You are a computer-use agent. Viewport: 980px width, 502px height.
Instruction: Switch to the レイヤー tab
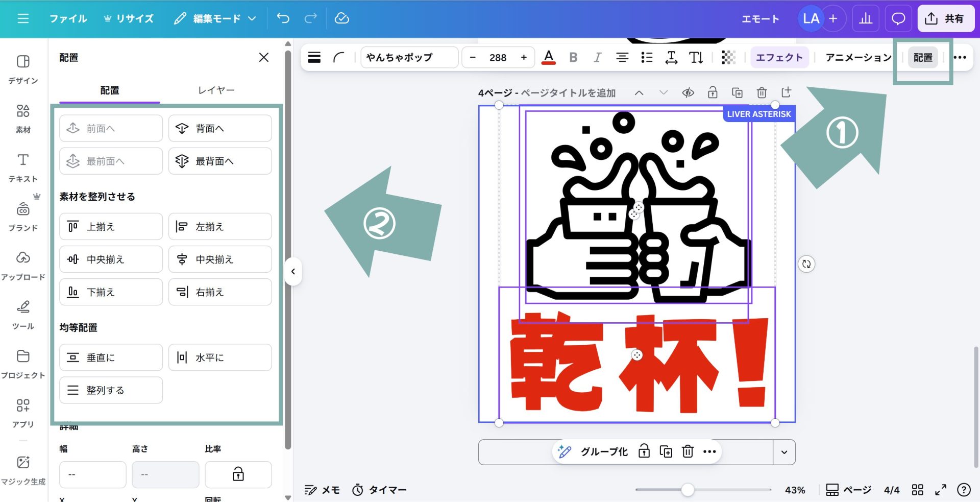216,90
